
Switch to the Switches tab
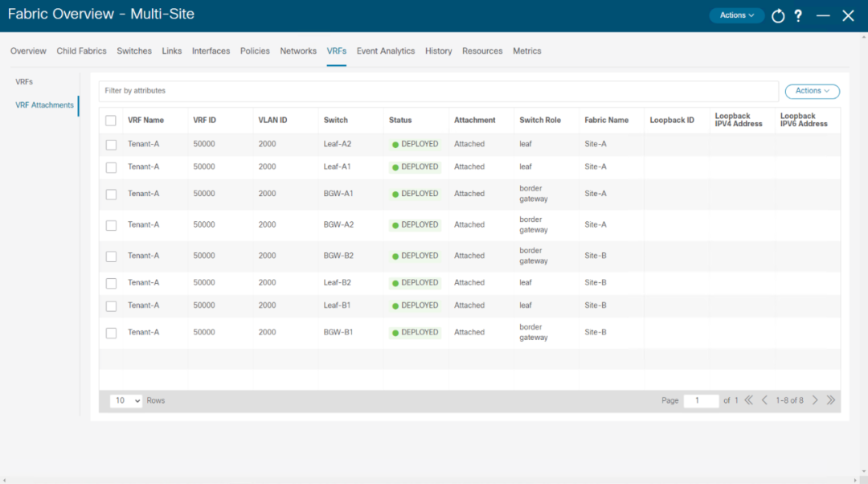coord(134,51)
